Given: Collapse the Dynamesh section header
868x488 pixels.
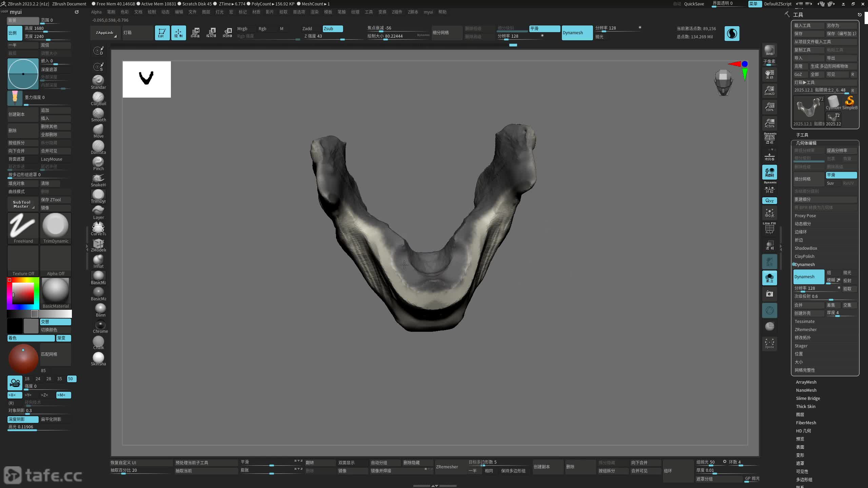Looking at the screenshot, I should pos(805,264).
